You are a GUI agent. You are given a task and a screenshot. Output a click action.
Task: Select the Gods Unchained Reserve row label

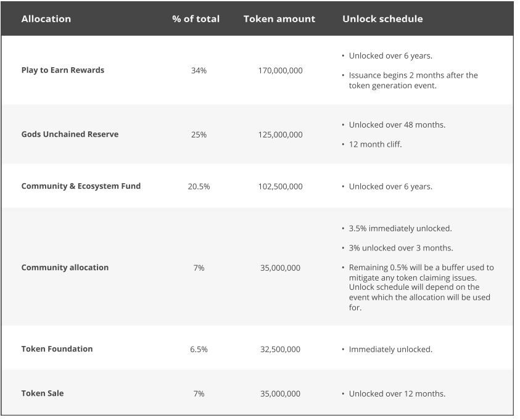70,134
